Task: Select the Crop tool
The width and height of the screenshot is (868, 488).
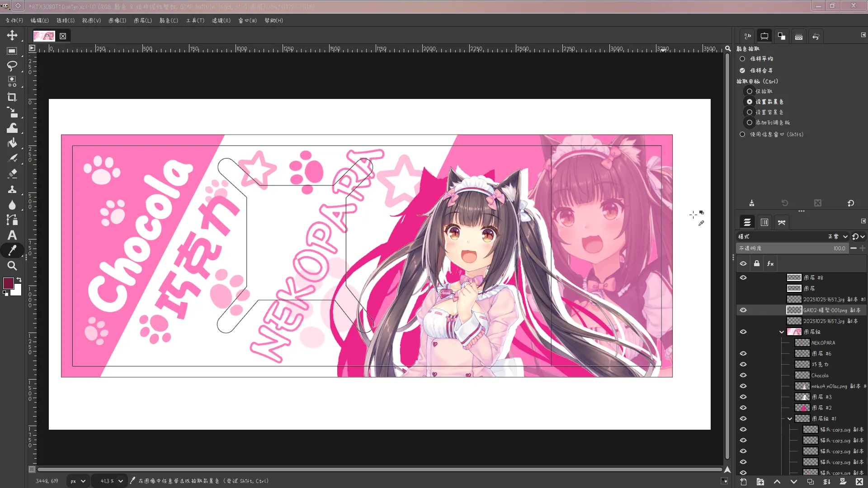Action: pyautogui.click(x=12, y=97)
